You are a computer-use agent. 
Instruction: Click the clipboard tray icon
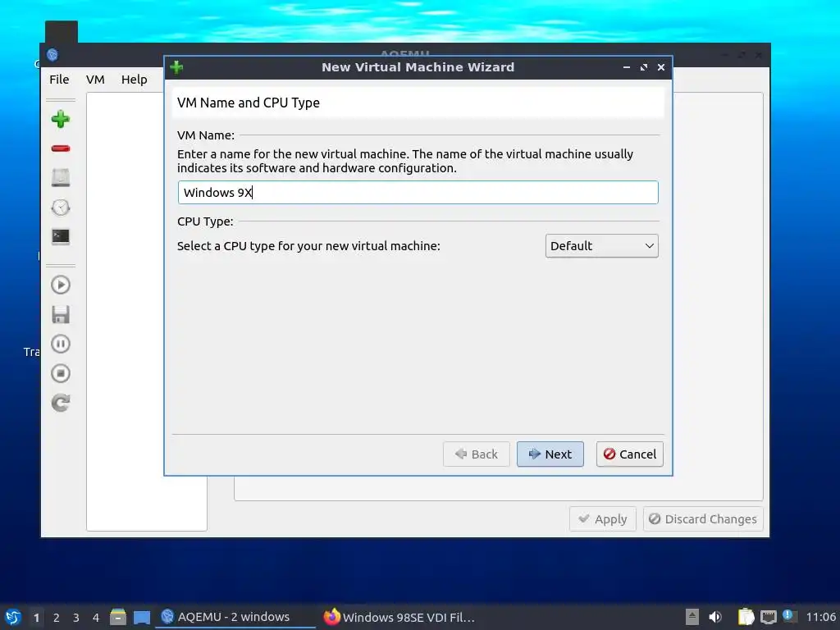[746, 617]
